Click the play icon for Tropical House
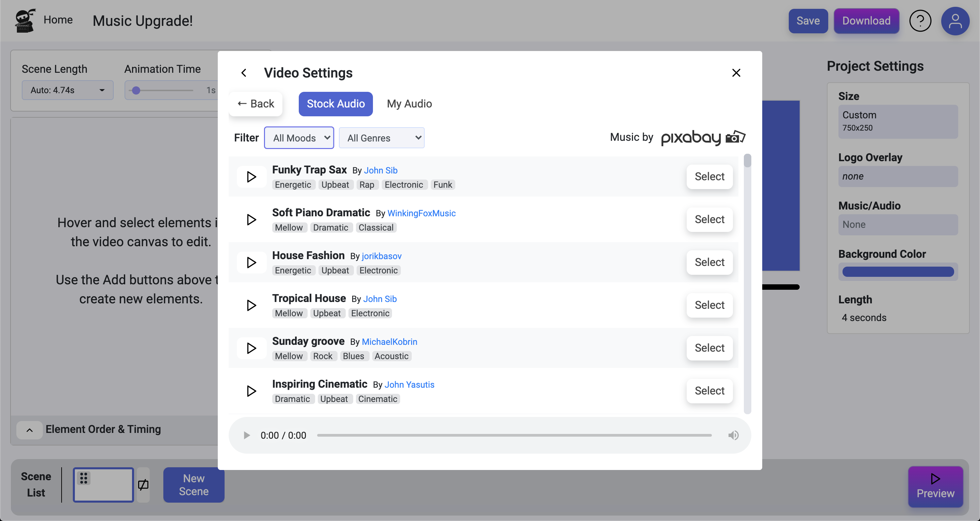The image size is (980, 521). point(252,305)
